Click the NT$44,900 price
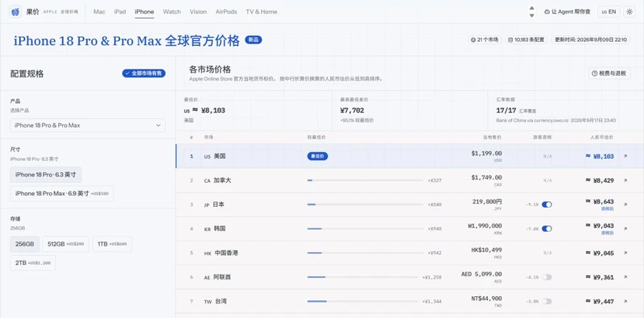644x318 pixels. pos(486,299)
